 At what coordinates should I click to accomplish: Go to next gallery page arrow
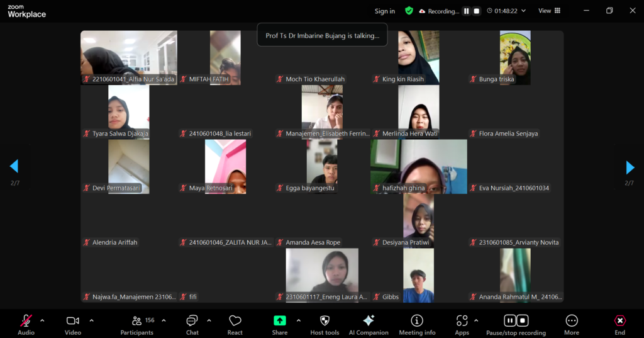pyautogui.click(x=630, y=167)
